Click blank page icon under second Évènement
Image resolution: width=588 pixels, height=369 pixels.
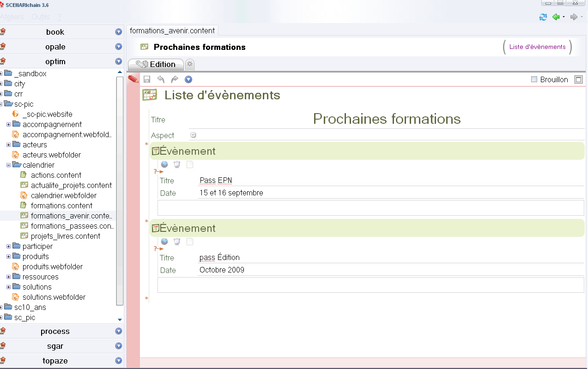[x=189, y=241]
